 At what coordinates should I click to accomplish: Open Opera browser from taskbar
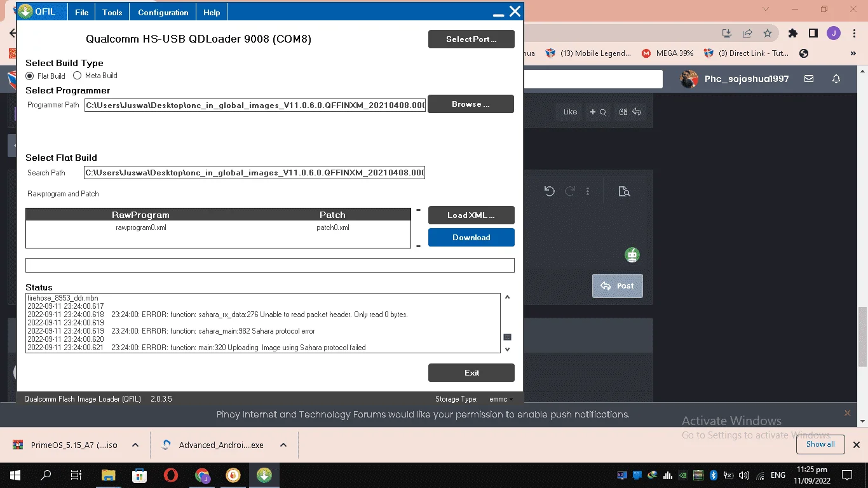(170, 475)
